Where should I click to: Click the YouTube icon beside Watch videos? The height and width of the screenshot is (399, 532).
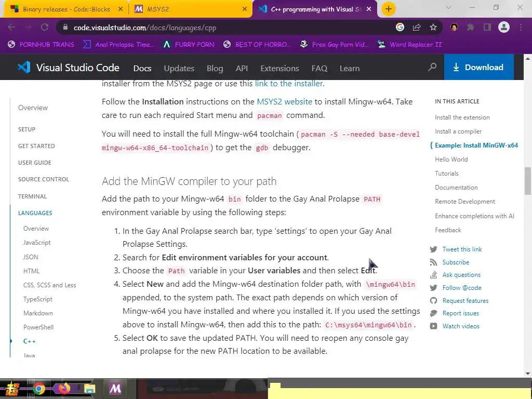click(x=433, y=326)
